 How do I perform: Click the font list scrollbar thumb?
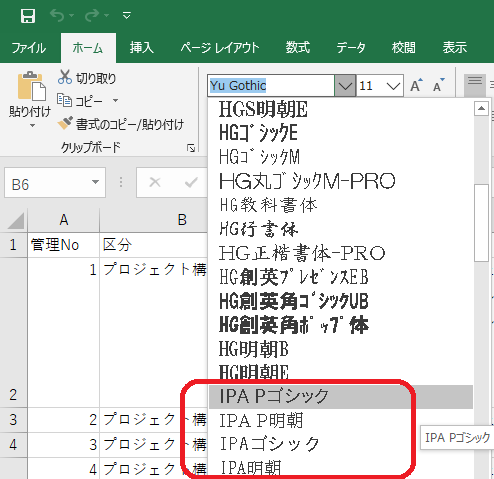click(481, 223)
